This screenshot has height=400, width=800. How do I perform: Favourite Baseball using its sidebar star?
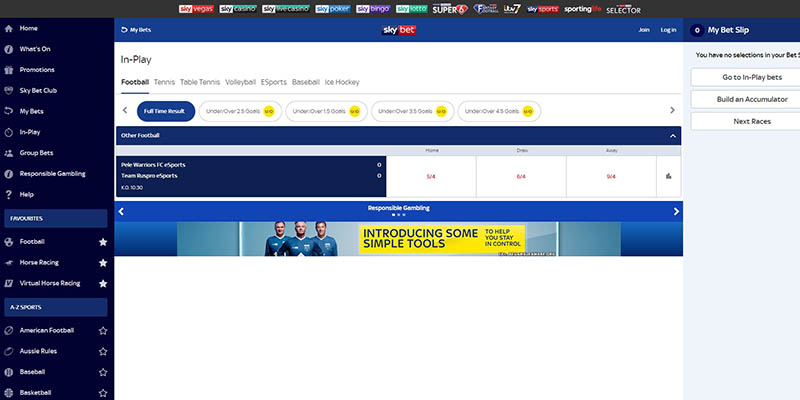click(103, 372)
